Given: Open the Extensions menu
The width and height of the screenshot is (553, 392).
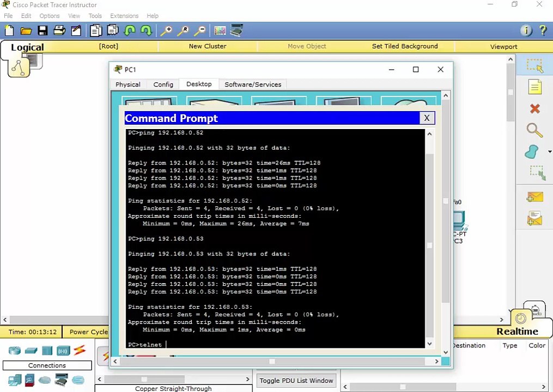Looking at the screenshot, I should click(x=124, y=16).
